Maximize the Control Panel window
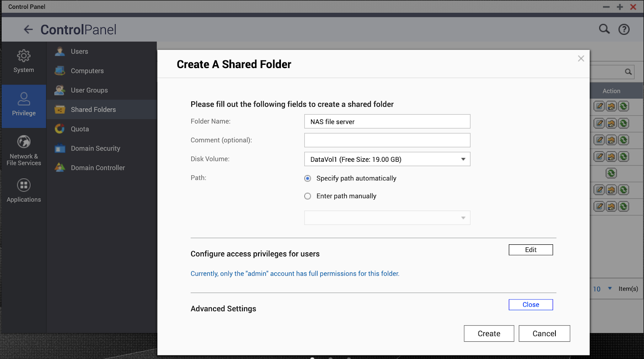The image size is (644, 359). tap(619, 7)
